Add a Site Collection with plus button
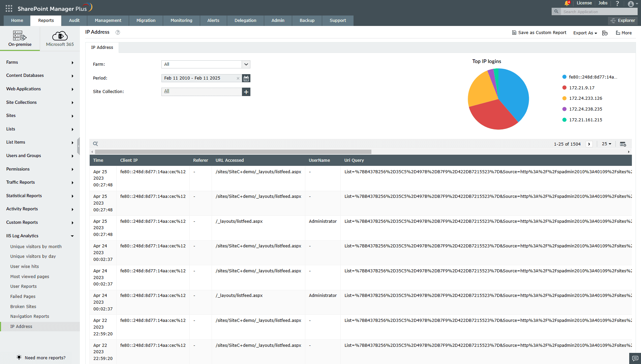Viewport: 641px width, 364px height. pos(246,92)
